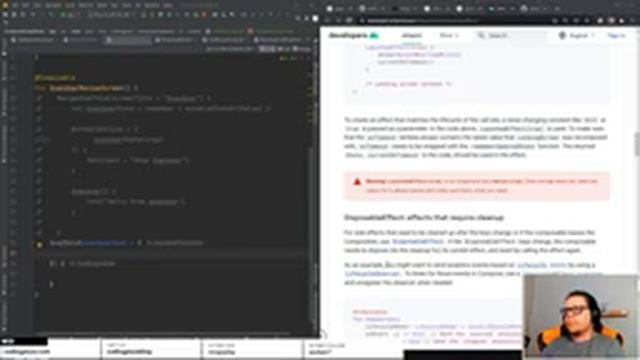Select the last visible editor file tab

coord(280,40)
